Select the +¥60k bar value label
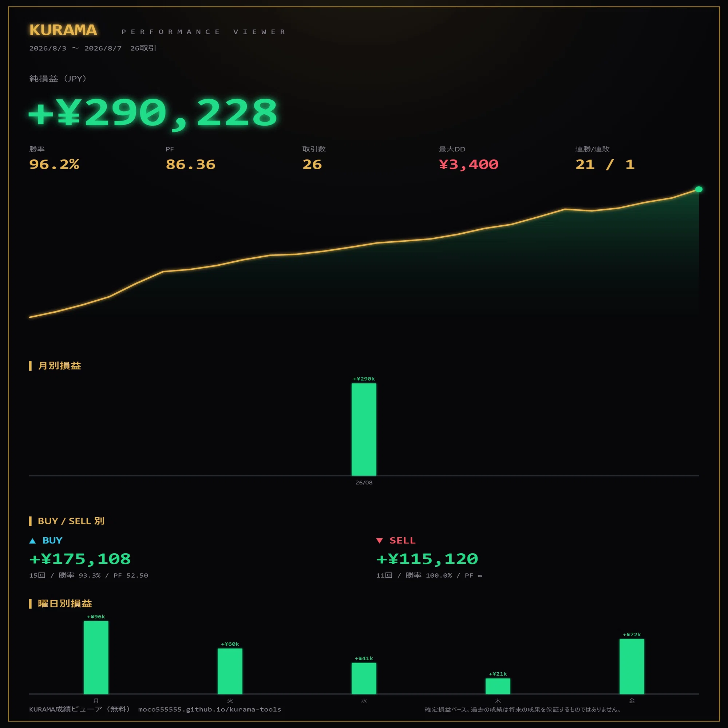Screen dimensions: 728x728 230,644
